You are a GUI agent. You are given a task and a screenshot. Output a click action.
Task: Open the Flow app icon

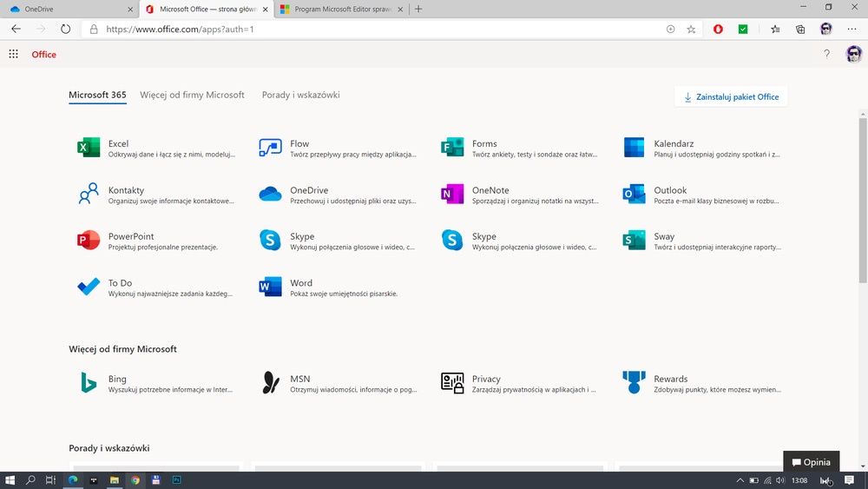[x=270, y=148]
